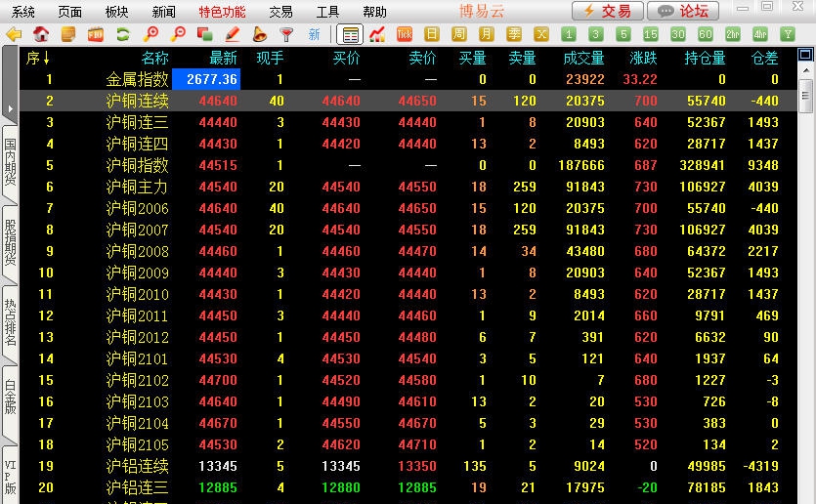Select the 15-minute period button

coord(651,35)
